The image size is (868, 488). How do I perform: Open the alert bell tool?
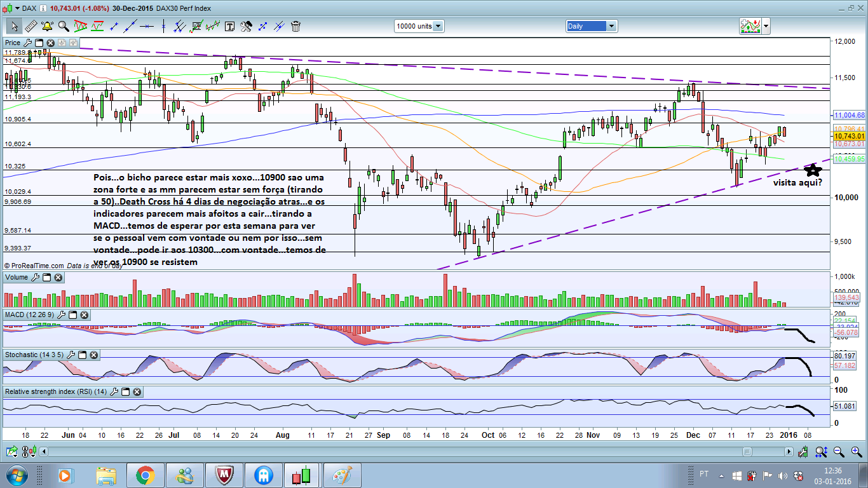[x=47, y=26]
